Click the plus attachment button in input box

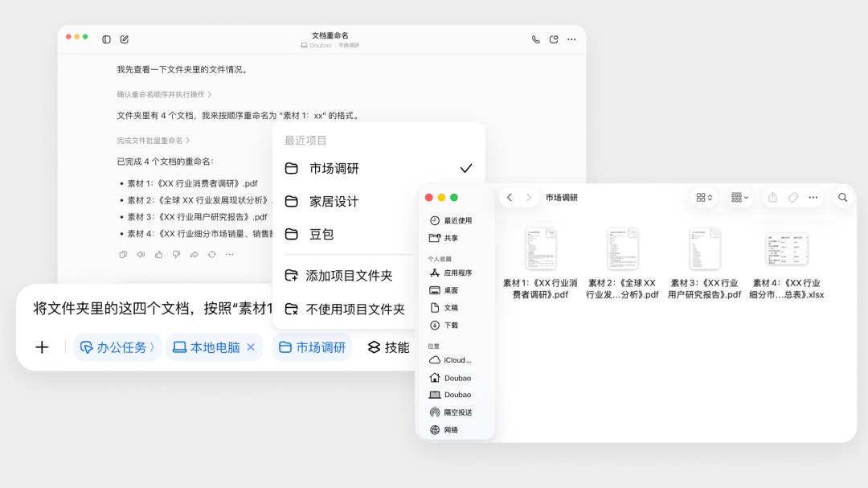42,347
